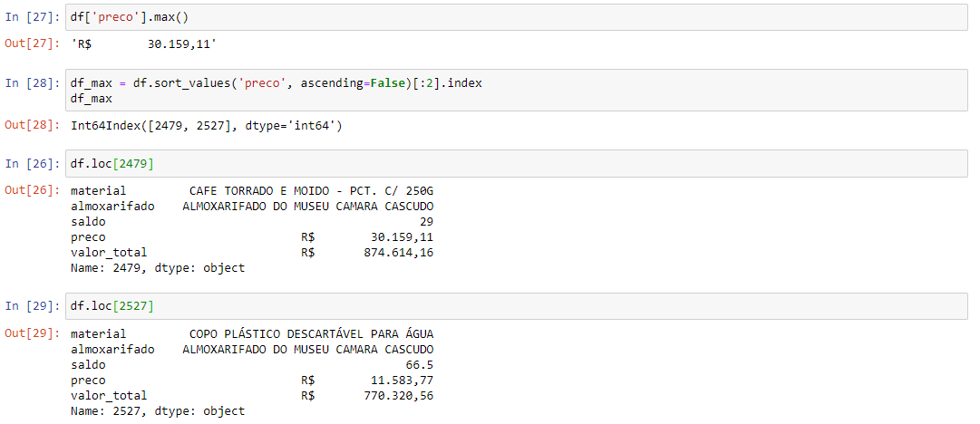Click valor_total value 874.614,16
The height and width of the screenshot is (424, 980).
point(398,252)
